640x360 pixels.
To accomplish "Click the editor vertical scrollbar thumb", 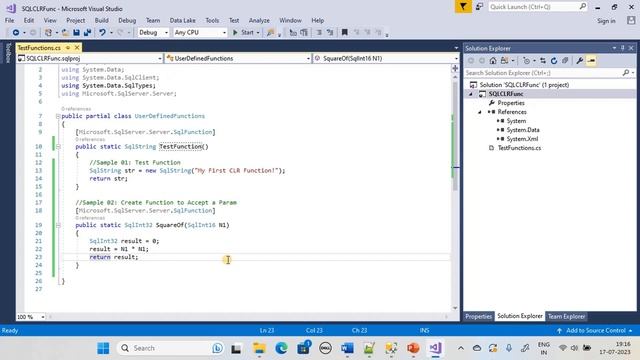I will (455, 135).
